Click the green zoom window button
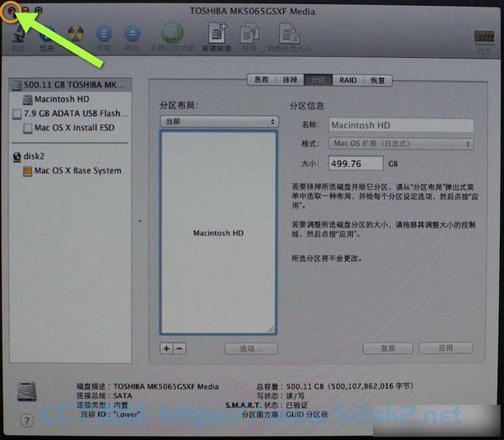This screenshot has height=440, width=504. (39, 10)
